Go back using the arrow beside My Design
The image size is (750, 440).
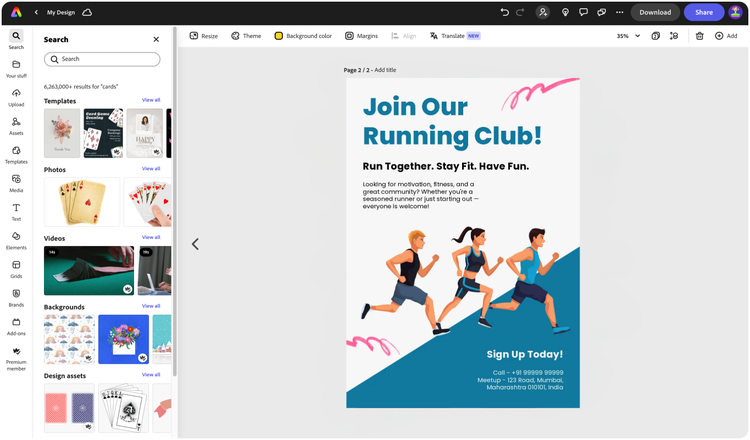coord(36,12)
